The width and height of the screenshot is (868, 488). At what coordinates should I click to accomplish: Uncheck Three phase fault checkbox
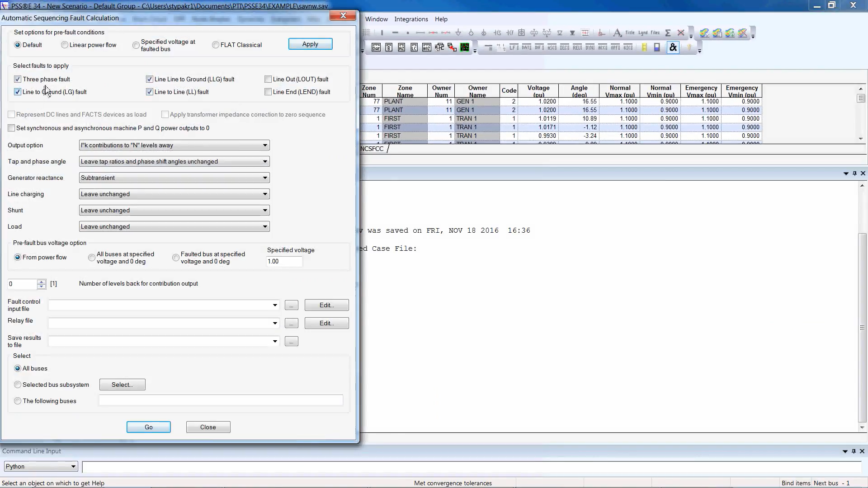(18, 79)
